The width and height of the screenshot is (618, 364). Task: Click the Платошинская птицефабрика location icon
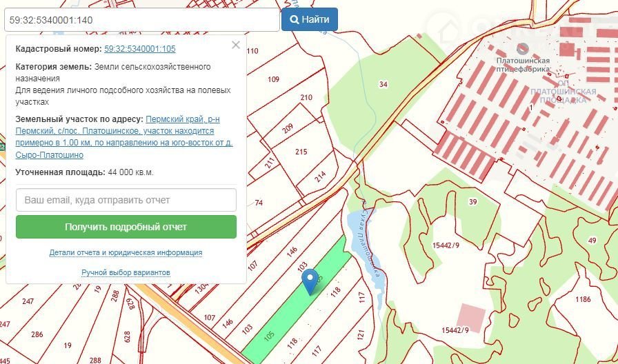pos(523,49)
